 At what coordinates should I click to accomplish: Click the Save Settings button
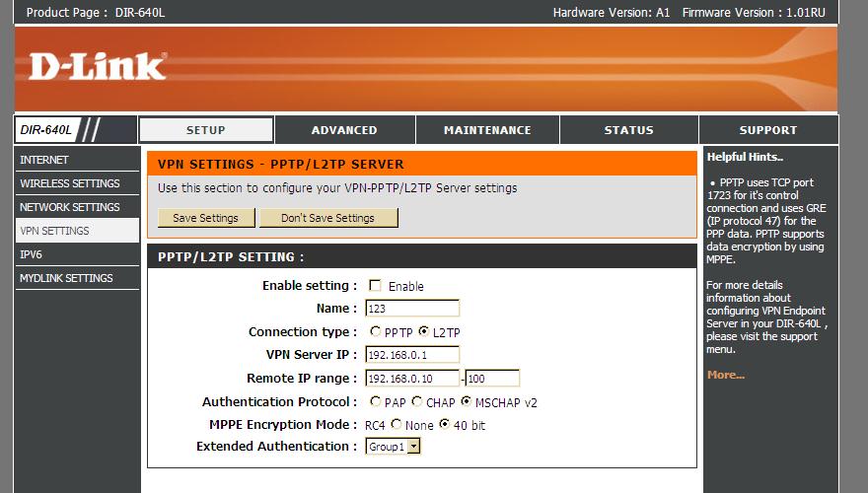(206, 218)
